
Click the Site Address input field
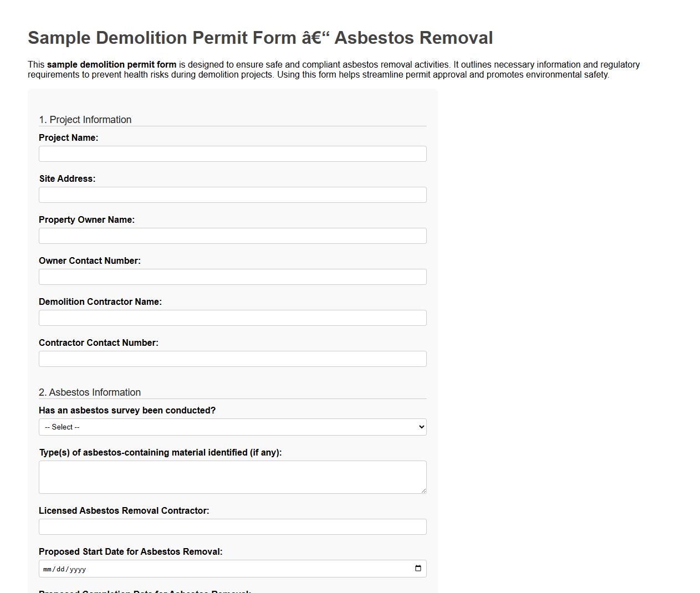click(233, 195)
